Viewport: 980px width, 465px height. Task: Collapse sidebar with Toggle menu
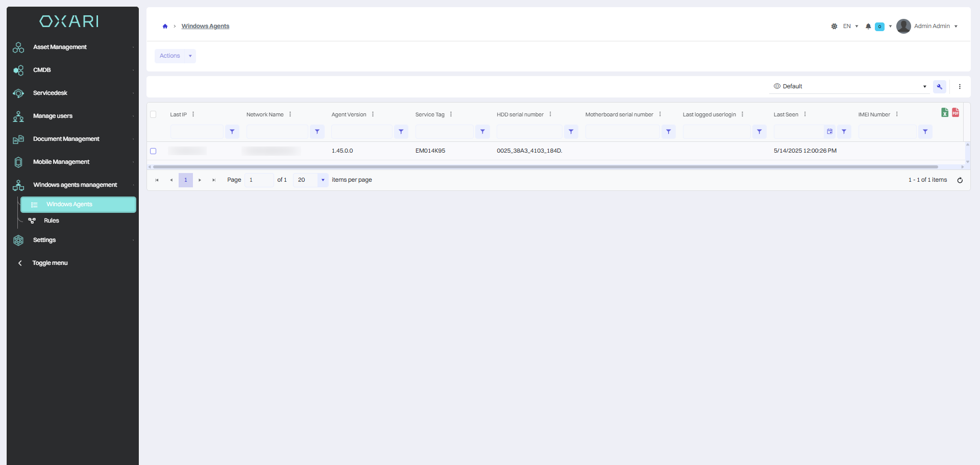point(50,263)
